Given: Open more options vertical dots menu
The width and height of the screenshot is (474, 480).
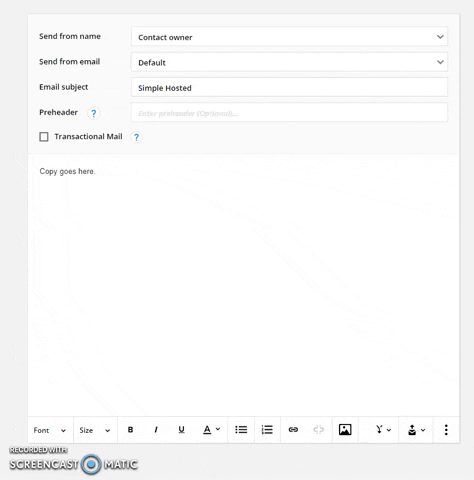Looking at the screenshot, I should point(446,430).
